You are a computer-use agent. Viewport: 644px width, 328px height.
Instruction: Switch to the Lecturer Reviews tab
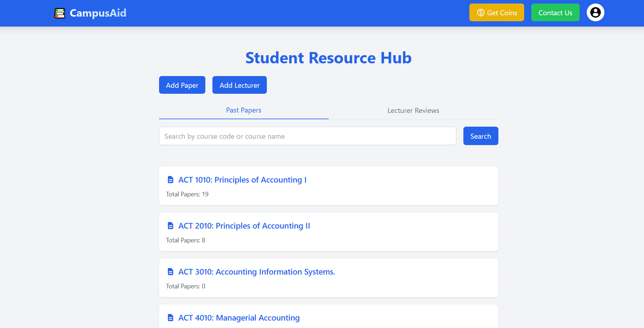point(414,110)
